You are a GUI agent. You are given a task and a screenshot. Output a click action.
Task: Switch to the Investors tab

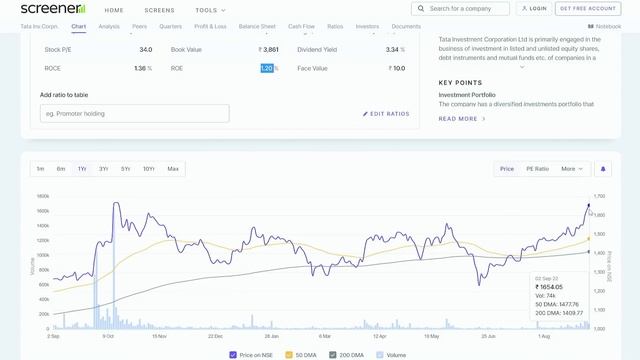point(367,27)
